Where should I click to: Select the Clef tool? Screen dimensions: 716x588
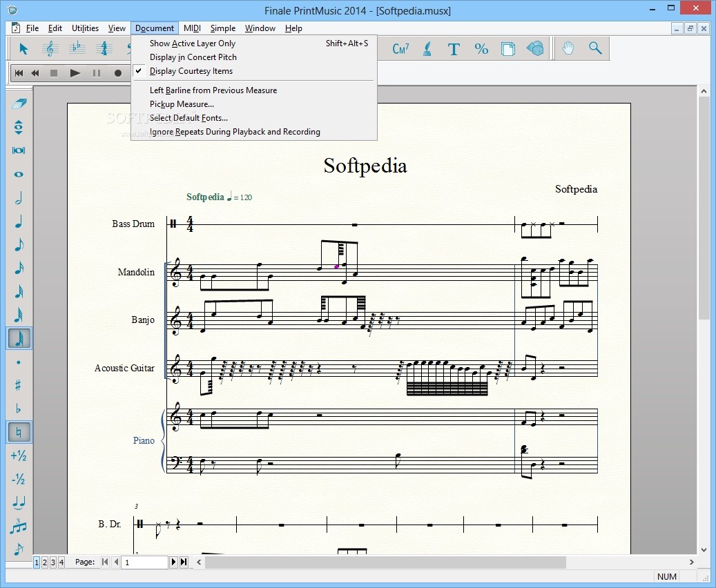(x=50, y=48)
